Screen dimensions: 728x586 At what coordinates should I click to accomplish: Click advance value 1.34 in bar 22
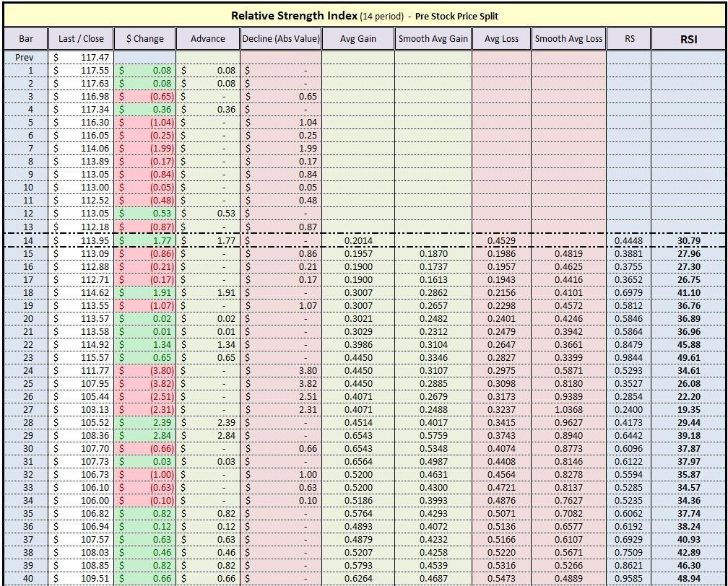[207, 345]
